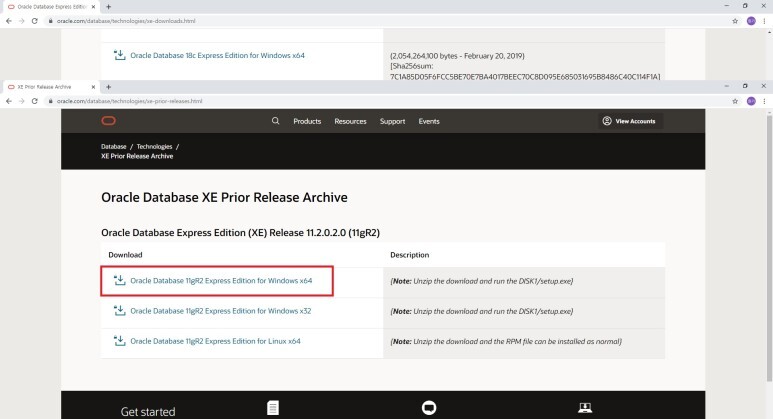This screenshot has width=773, height=419.
Task: Open the Products menu
Action: pyautogui.click(x=307, y=121)
